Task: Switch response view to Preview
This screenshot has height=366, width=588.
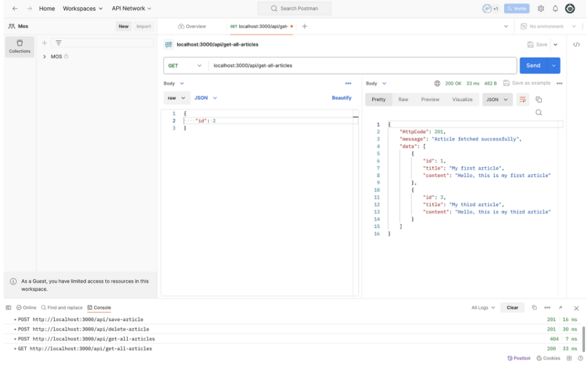Action: coord(430,100)
